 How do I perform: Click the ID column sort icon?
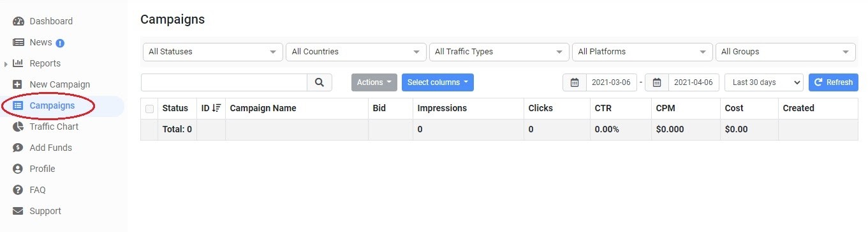click(217, 108)
